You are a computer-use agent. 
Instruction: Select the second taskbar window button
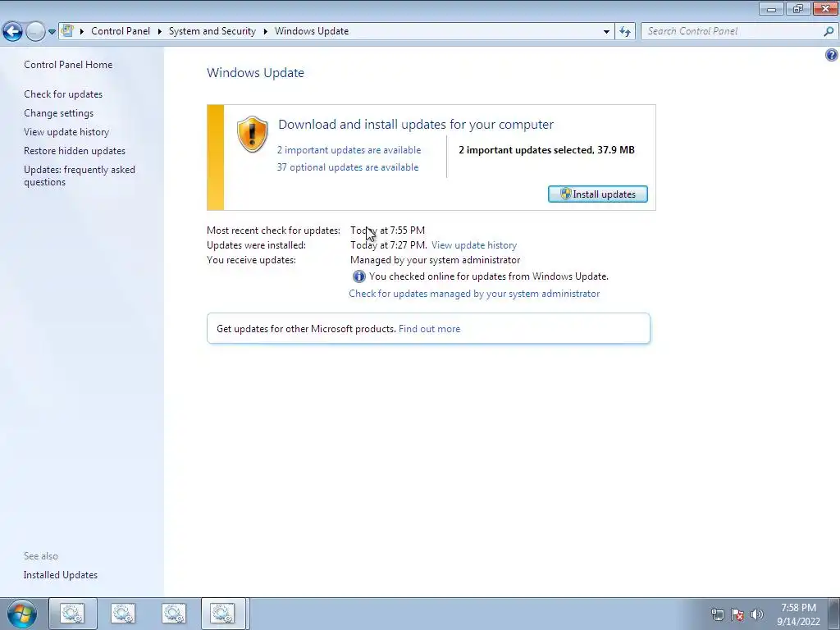click(123, 614)
